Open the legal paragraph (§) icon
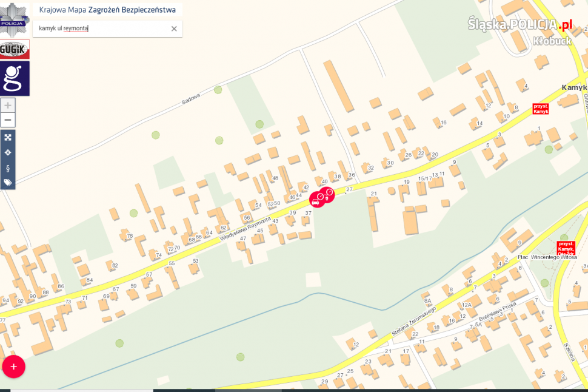The width and height of the screenshot is (588, 392). point(8,168)
